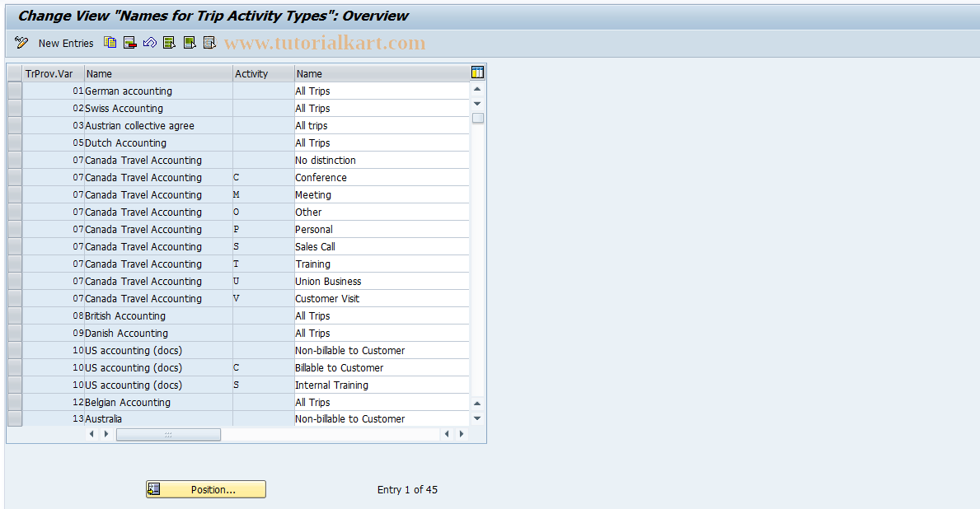Screen dimensions: 980x509
Task: Click the 'Conference' name field
Action: pos(382,177)
